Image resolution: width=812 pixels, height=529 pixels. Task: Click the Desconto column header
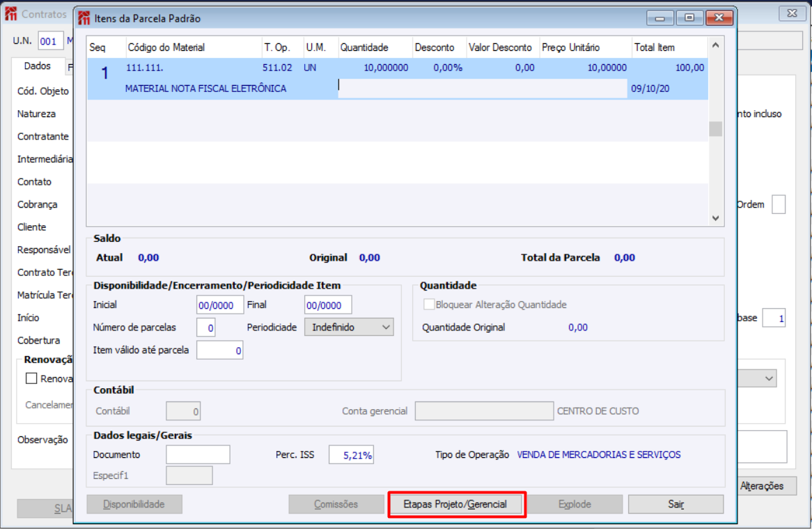[x=439, y=47]
